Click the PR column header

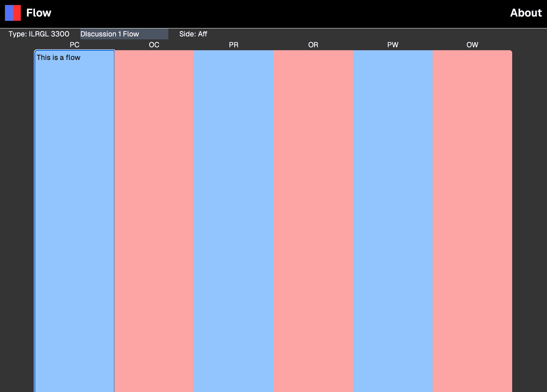233,45
